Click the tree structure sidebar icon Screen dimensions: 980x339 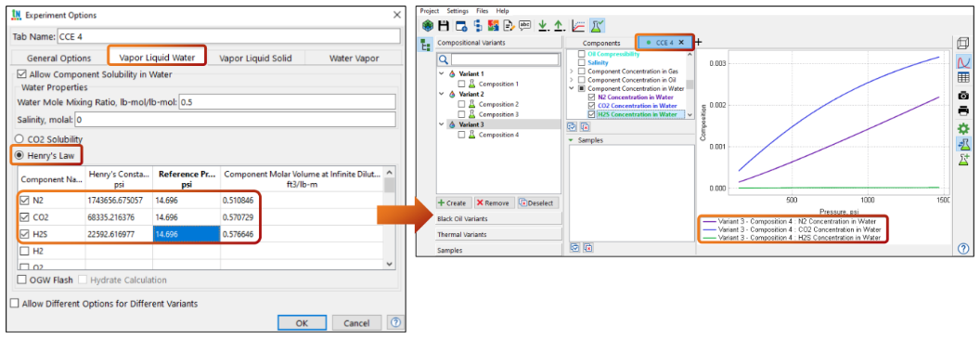tap(426, 45)
